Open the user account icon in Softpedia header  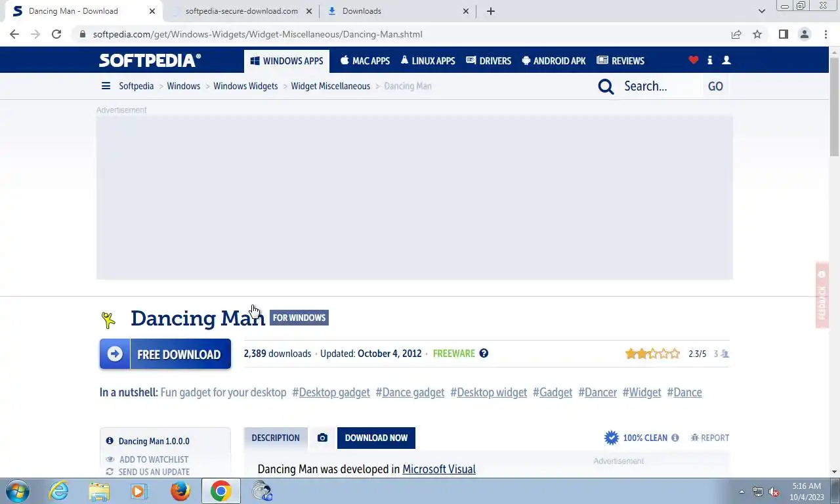point(726,60)
